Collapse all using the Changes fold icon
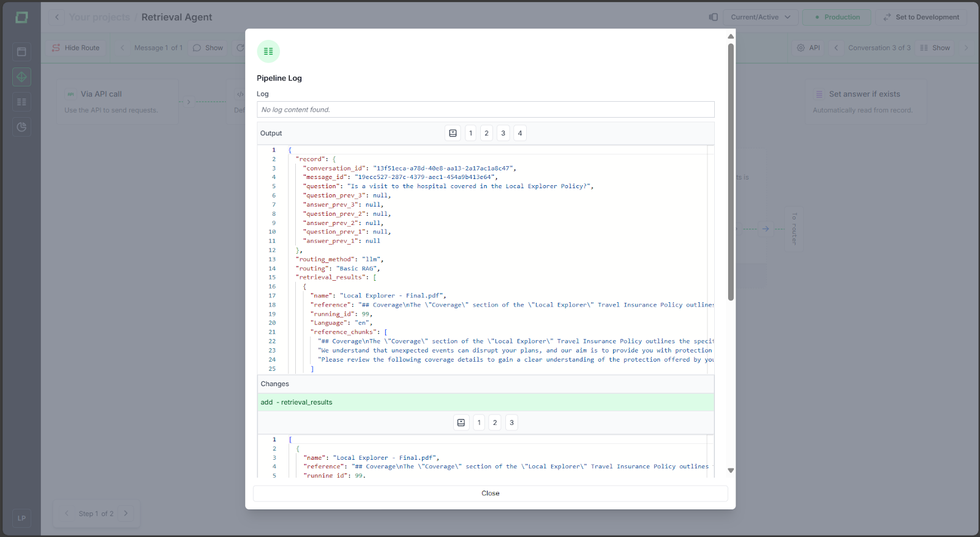 point(461,422)
